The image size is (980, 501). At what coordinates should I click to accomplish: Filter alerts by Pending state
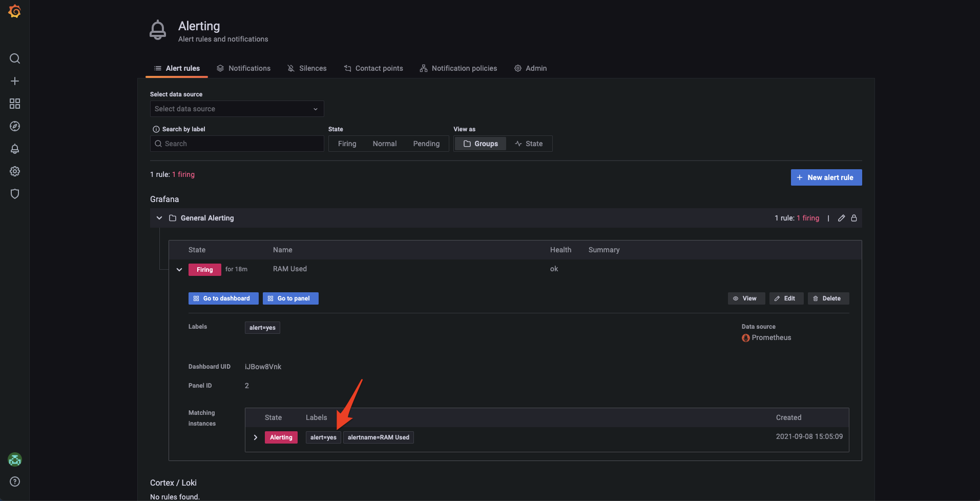pos(426,144)
